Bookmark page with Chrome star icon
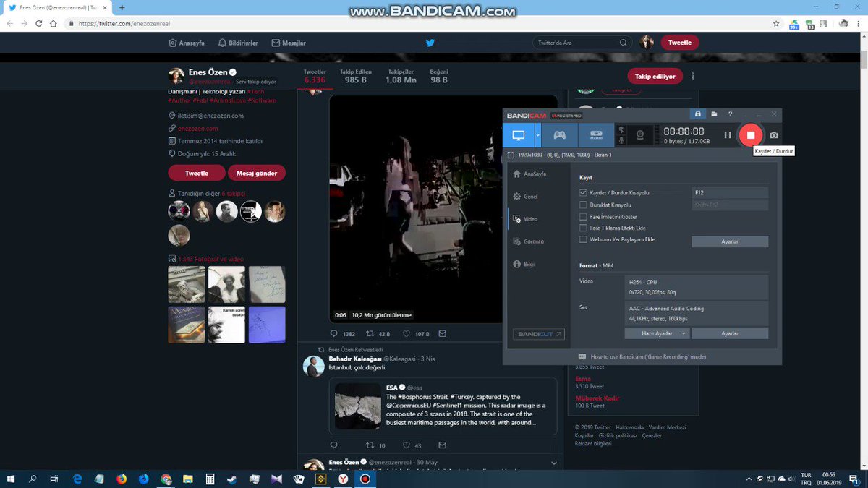Screen dimensions: 868x488 776,23
